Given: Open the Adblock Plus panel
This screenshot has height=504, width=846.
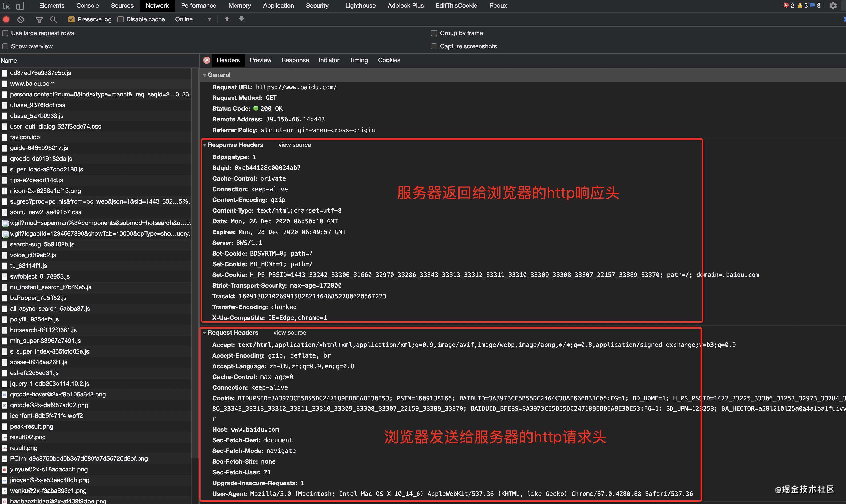Looking at the screenshot, I should tap(405, 5).
